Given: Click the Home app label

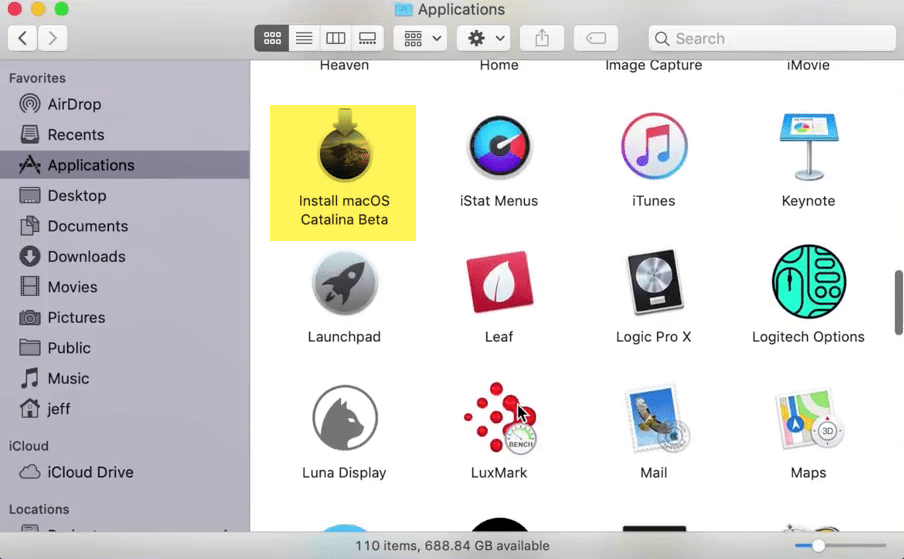Looking at the screenshot, I should point(499,65).
